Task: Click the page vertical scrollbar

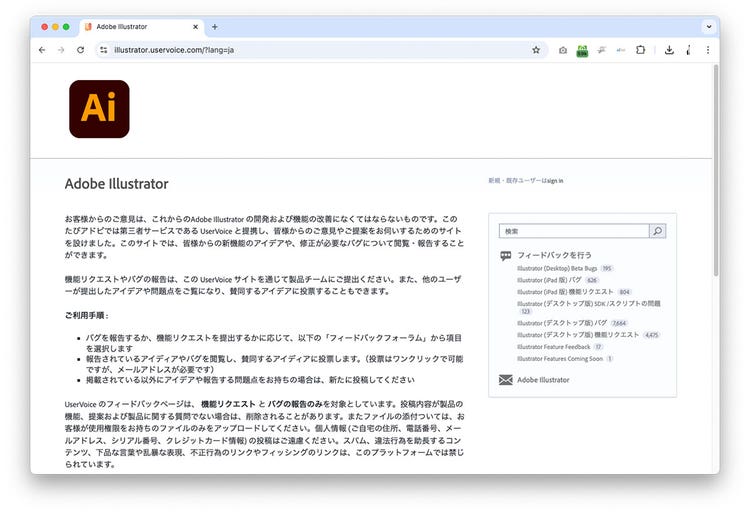Action: click(716, 171)
